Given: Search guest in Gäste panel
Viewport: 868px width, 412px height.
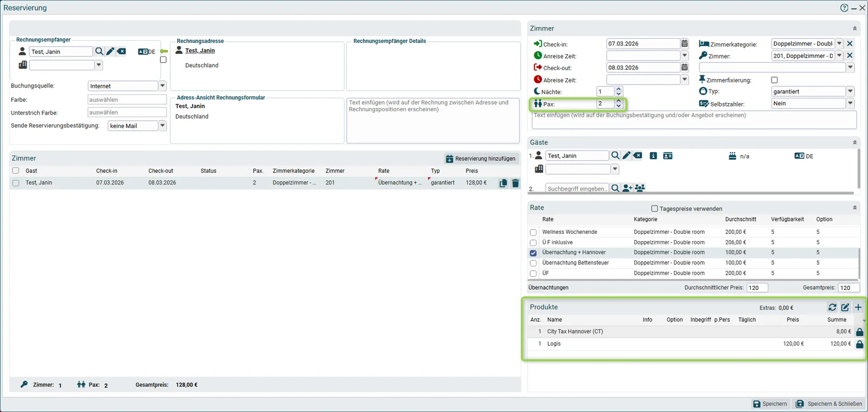Looking at the screenshot, I should 615,156.
